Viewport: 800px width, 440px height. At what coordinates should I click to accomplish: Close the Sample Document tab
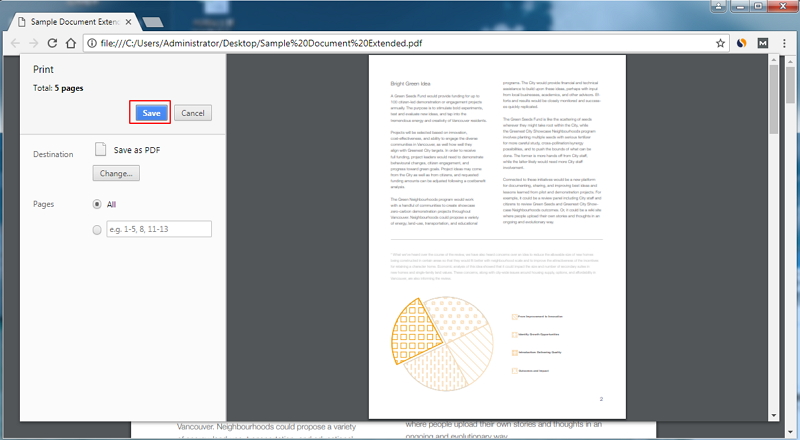tap(129, 22)
